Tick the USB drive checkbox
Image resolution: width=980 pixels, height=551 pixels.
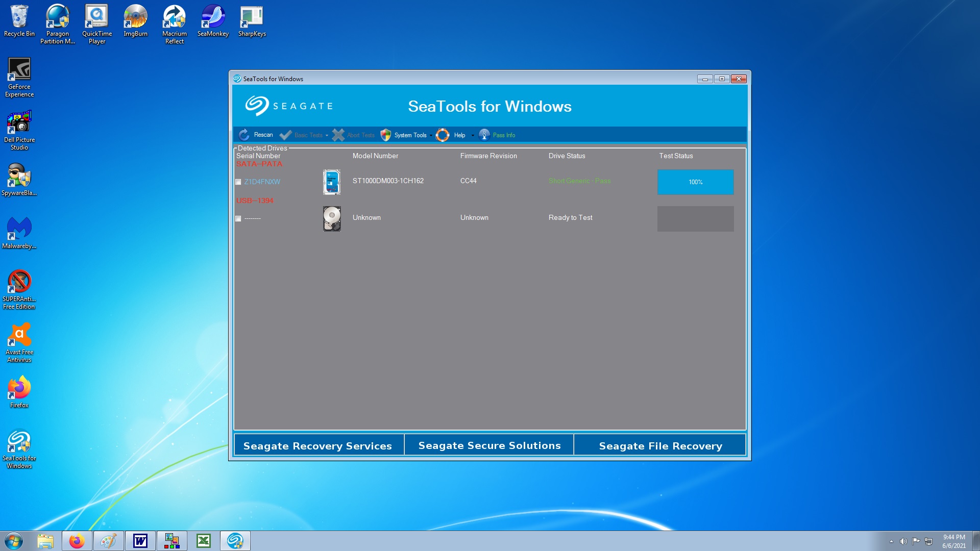[238, 219]
